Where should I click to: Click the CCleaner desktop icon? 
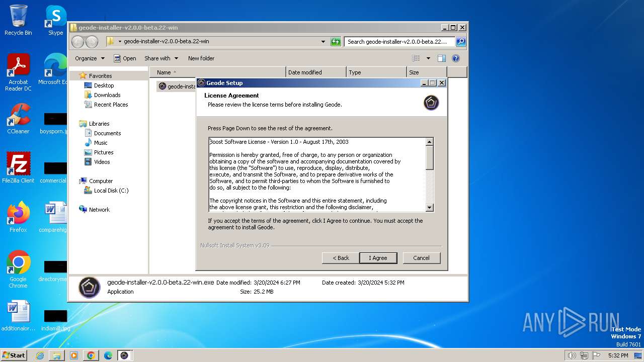point(18,119)
